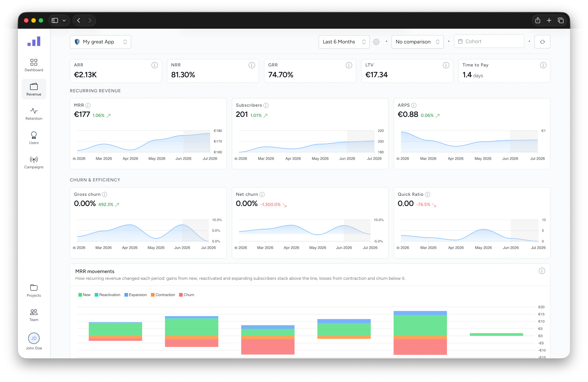The height and width of the screenshot is (382, 588).
Task: Click the refresh data button
Action: tap(542, 42)
